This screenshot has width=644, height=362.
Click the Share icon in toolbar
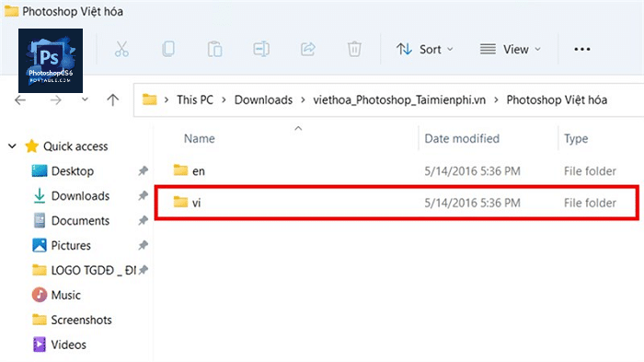point(307,49)
